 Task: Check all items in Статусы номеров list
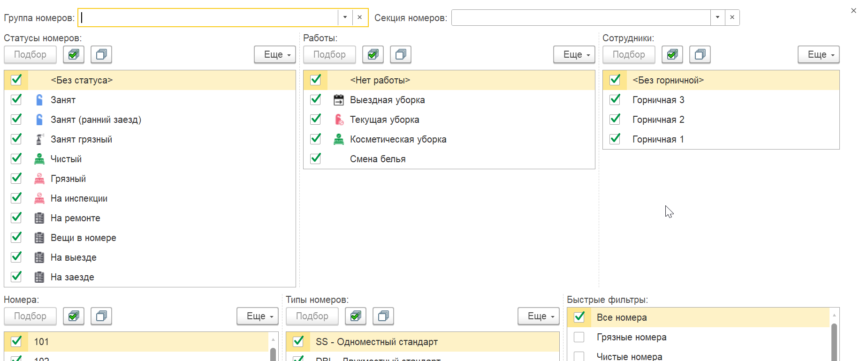pos(74,54)
